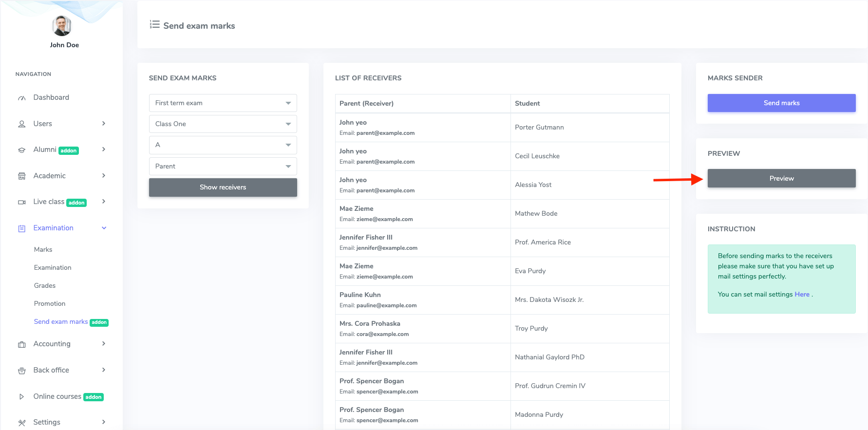Click the Academic sidebar icon
This screenshot has height=430, width=868.
point(22,176)
